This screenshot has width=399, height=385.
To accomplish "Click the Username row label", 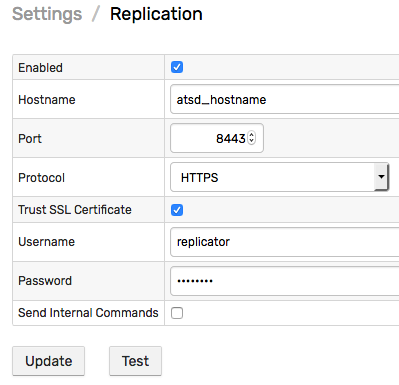I will pos(46,242).
